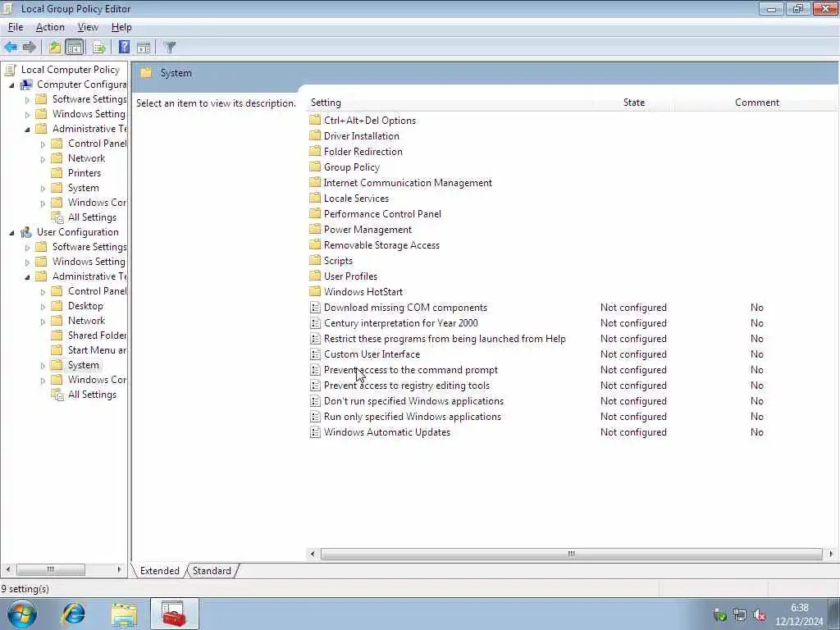Select Run only specified Windows applications
840x630 pixels.
413,416
